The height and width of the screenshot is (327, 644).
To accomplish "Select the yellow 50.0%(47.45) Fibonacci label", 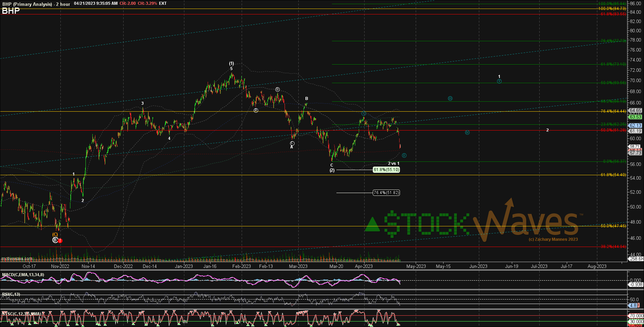I will (x=613, y=226).
